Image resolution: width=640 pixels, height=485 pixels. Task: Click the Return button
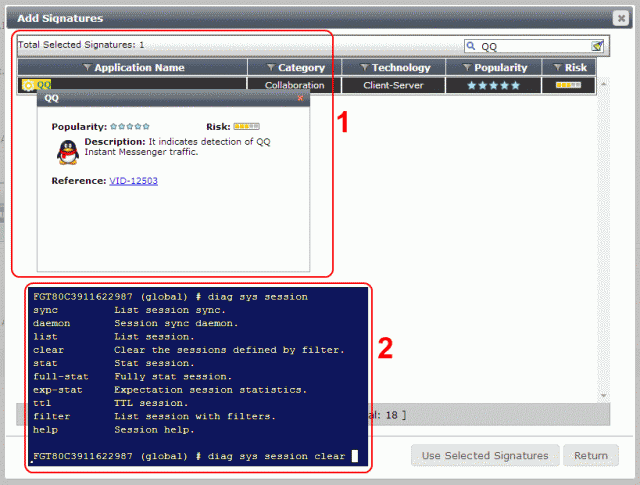591,456
